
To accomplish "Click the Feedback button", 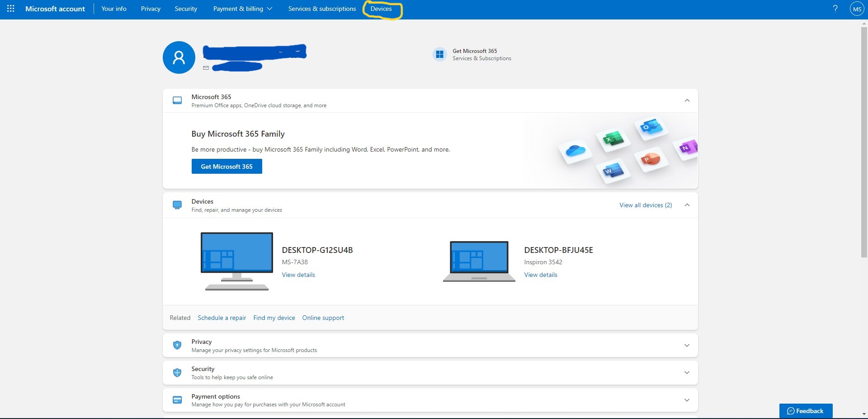I will (806, 411).
